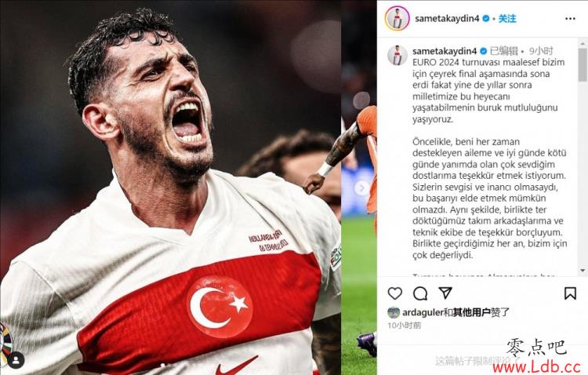The height and width of the screenshot is (375, 588).
Task: Open tagged people icon on photo
Action: pyautogui.click(x=16, y=360)
